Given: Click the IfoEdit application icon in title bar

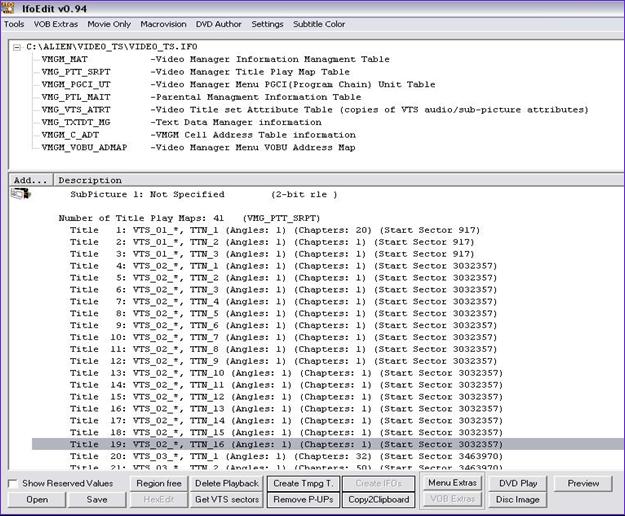Looking at the screenshot, I should pyautogui.click(x=9, y=8).
